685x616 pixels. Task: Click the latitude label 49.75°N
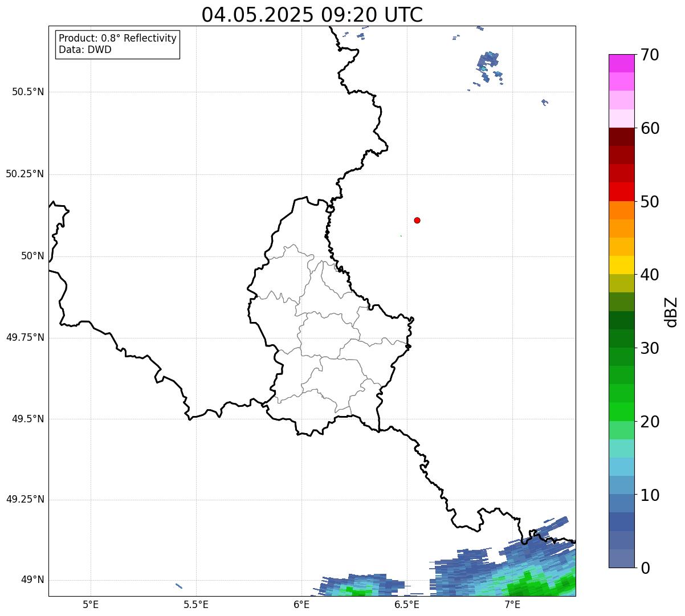click(25, 337)
